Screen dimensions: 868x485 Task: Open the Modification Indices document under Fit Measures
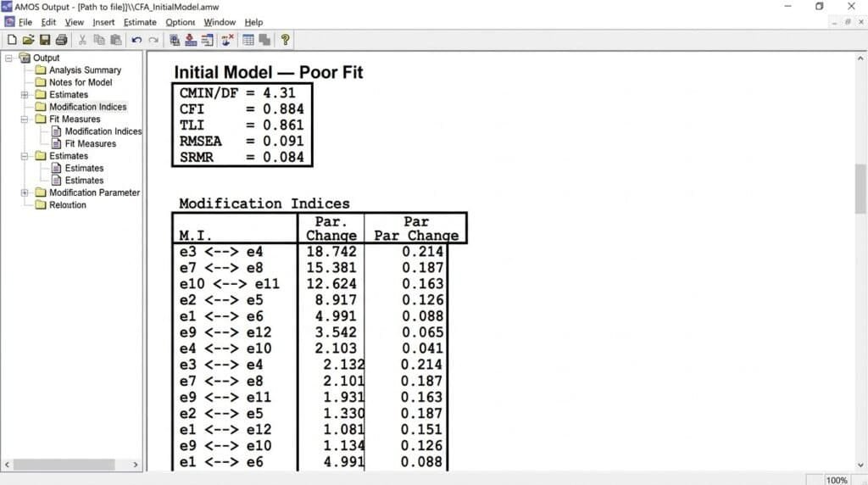[103, 131]
